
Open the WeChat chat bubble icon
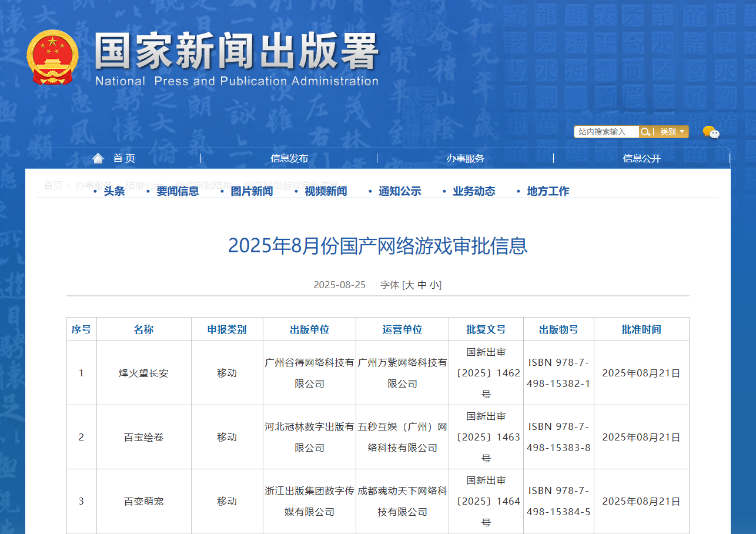pos(711,132)
